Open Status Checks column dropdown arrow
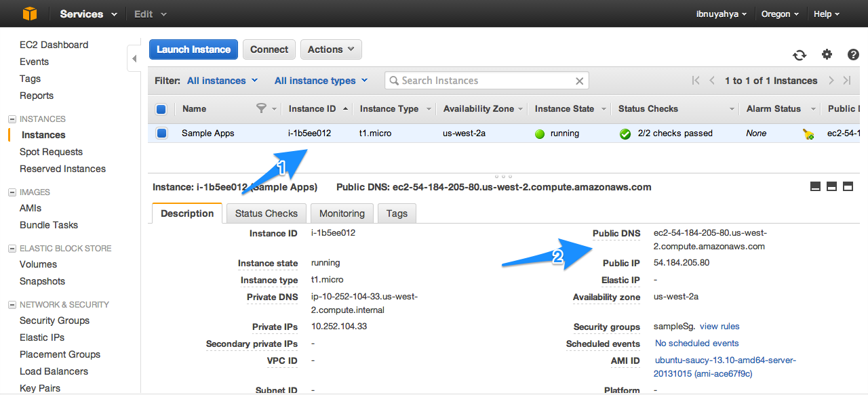Screen dimensions: 868x395 click(732, 109)
